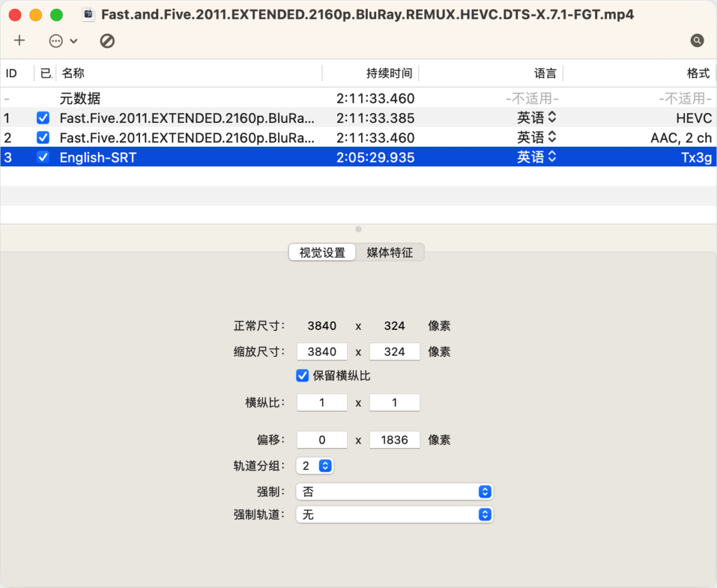Select the 元数据 row
717x588 pixels.
[x=358, y=99]
